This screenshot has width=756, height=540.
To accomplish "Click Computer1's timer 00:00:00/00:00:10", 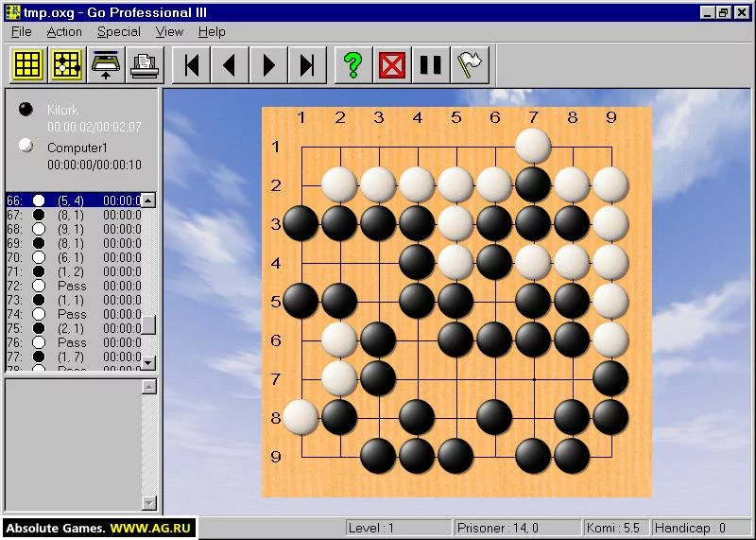I will coord(94,165).
